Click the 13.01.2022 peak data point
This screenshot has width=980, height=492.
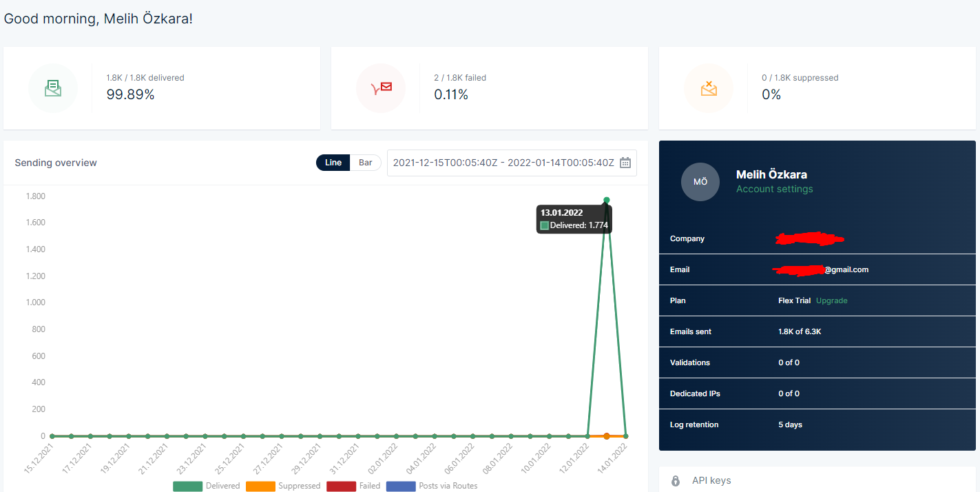[607, 200]
